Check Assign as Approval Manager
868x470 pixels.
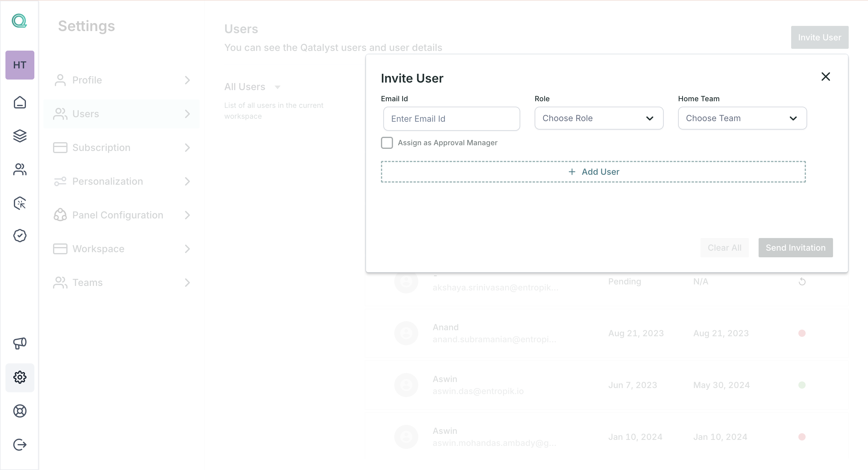click(387, 143)
